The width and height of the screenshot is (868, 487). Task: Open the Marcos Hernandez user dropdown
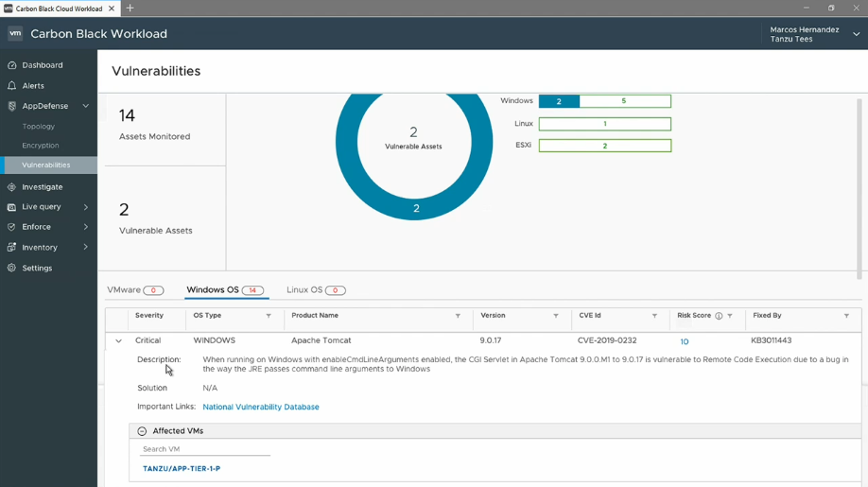tap(856, 34)
